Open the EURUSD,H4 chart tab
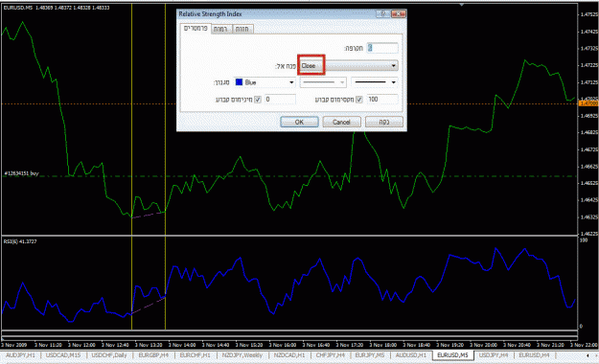Viewport: 599px width, 364px height. point(534,355)
